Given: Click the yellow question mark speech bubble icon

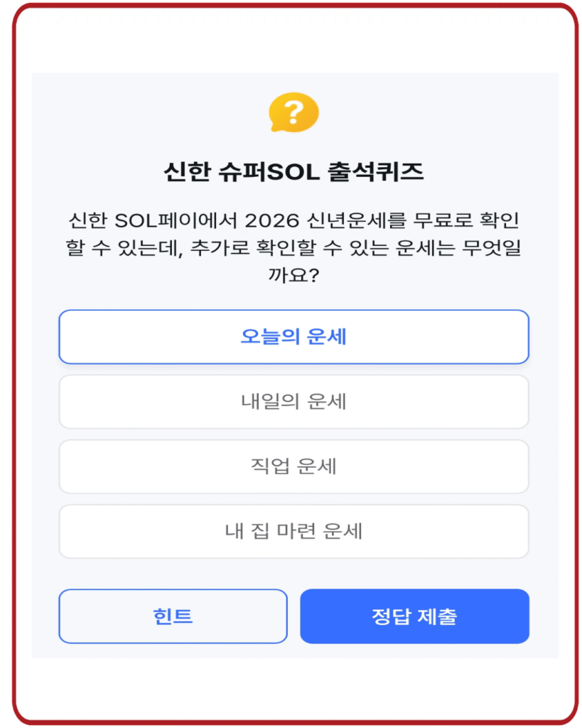Looking at the screenshot, I should 293,113.
